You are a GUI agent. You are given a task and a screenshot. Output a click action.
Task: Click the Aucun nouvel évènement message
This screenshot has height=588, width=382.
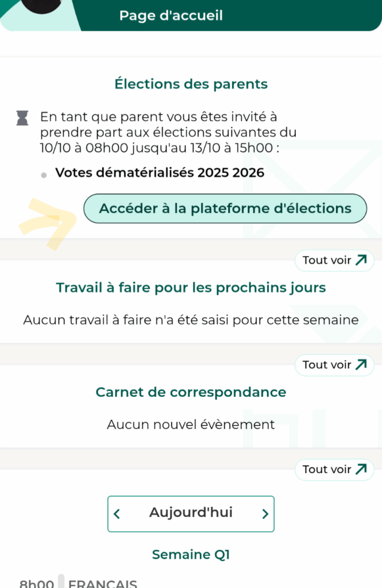pos(191,425)
